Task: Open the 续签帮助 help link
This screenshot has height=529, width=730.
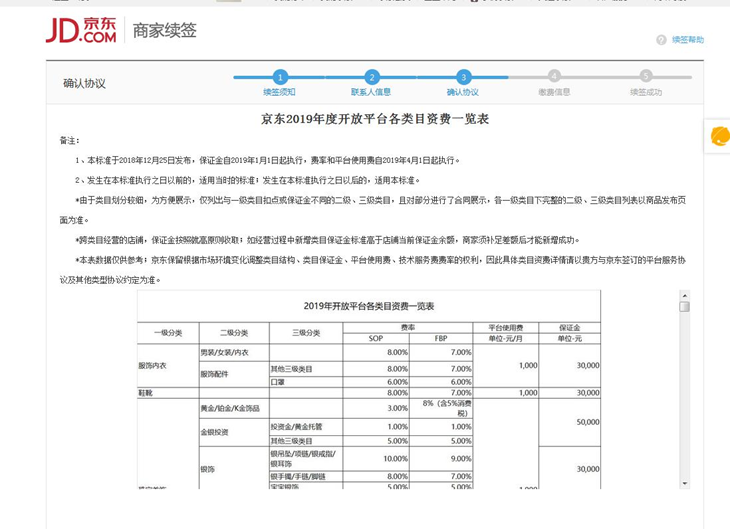Action: point(688,40)
